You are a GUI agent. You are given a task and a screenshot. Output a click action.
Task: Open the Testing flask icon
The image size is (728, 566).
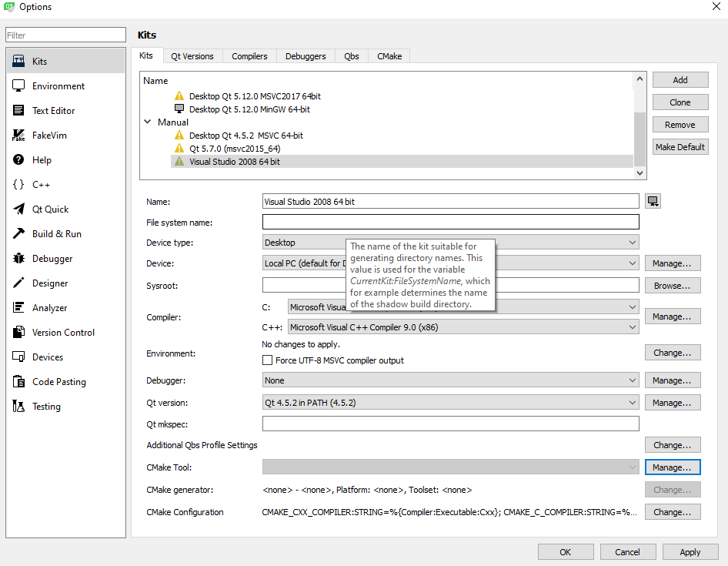(18, 406)
